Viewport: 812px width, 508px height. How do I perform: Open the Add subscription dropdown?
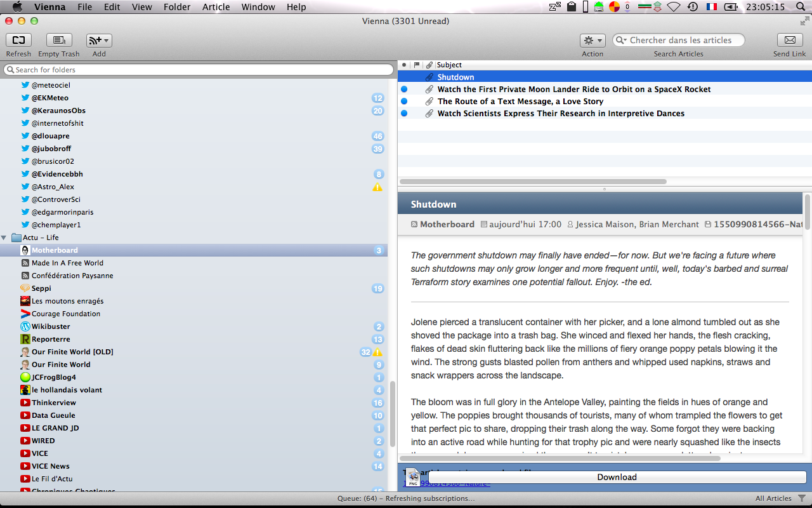pos(99,40)
